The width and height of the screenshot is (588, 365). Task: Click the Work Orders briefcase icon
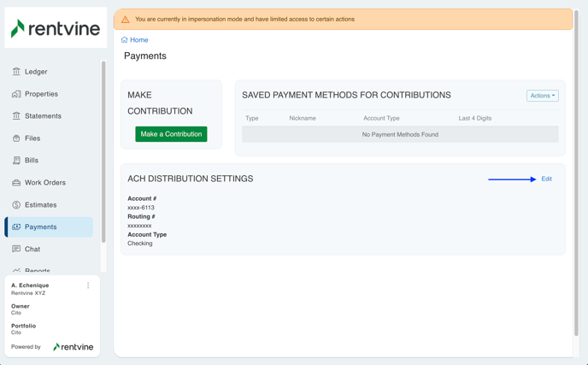point(16,183)
